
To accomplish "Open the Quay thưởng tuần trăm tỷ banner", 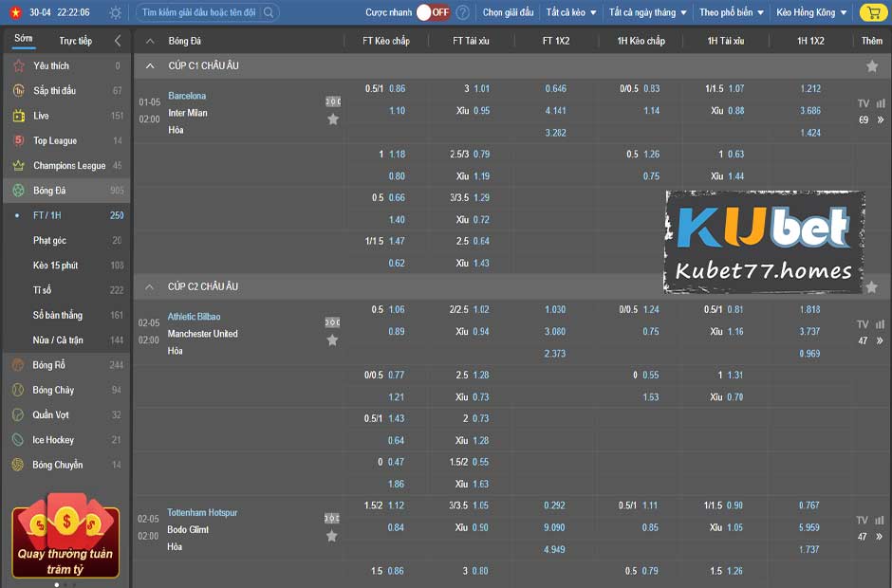I will tap(65, 536).
